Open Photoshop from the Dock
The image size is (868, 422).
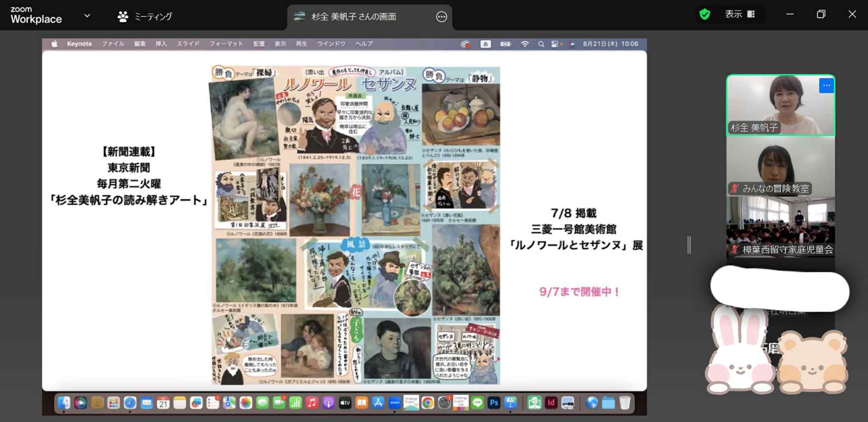[494, 403]
